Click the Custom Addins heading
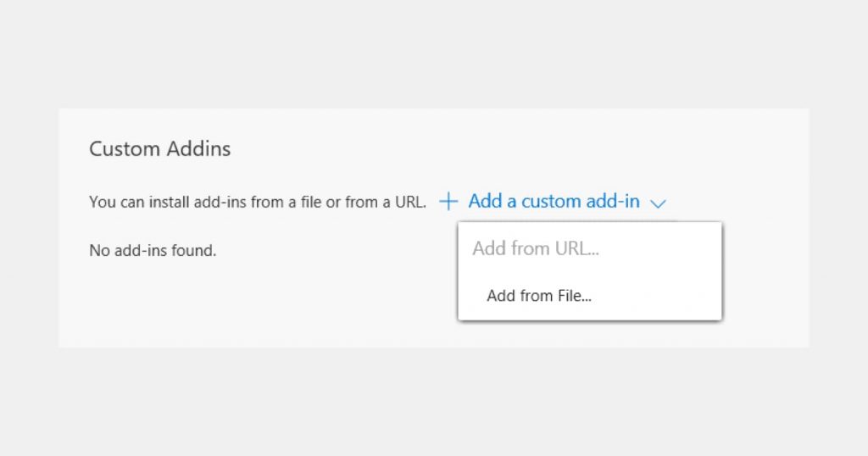The width and height of the screenshot is (868, 456). pos(160,149)
